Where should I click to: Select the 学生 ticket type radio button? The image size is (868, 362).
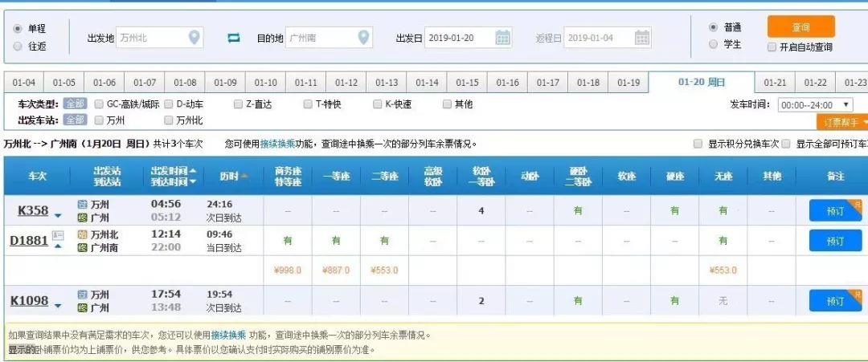(713, 45)
